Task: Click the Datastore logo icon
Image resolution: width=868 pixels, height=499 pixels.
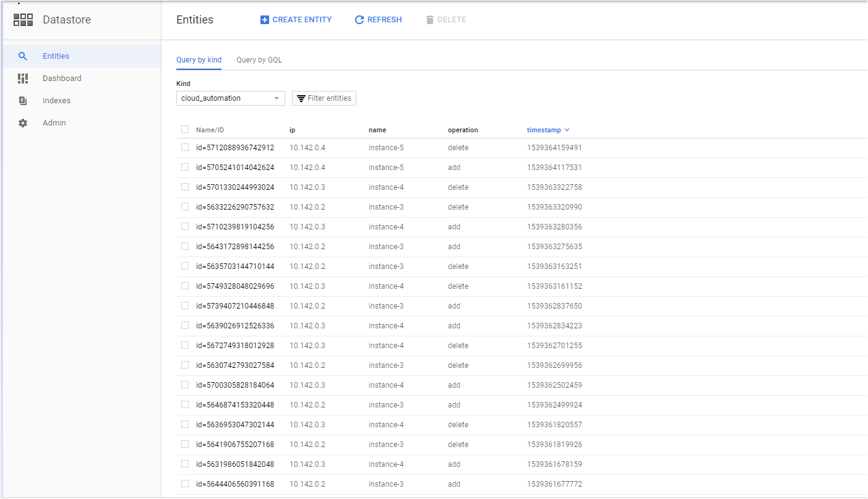Action: click(x=23, y=19)
